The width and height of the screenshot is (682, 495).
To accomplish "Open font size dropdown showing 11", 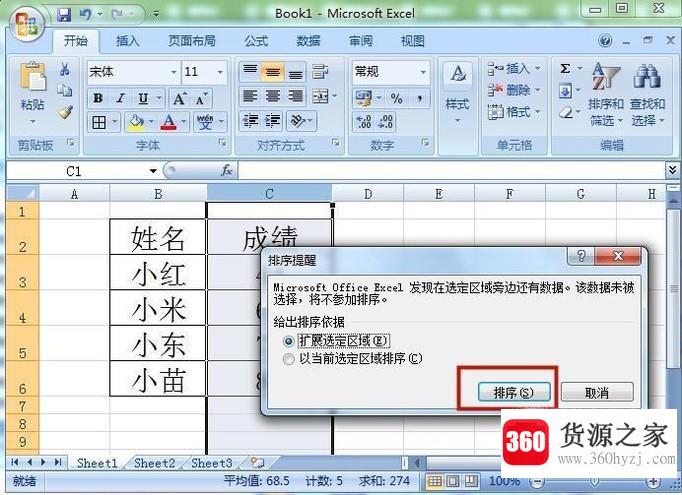I will [220, 72].
